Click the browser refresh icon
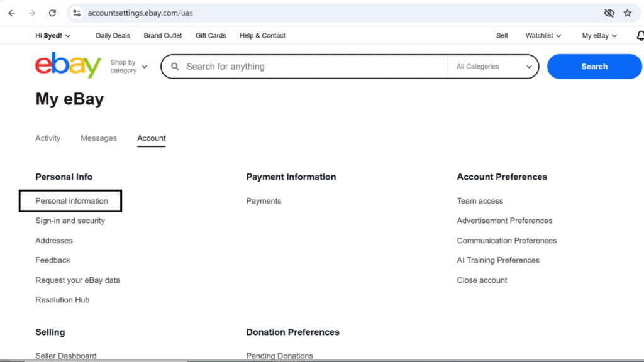 (x=52, y=13)
